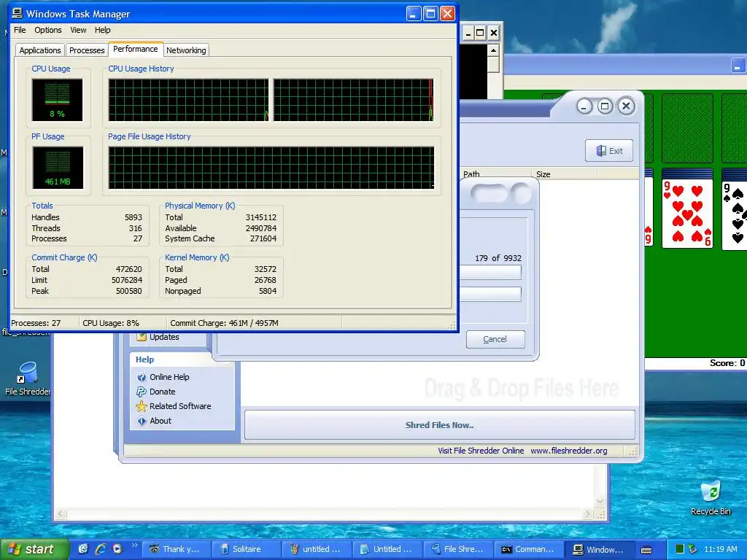Click Windows Task Manager taskbar button
The image size is (747, 560).
coord(598,549)
